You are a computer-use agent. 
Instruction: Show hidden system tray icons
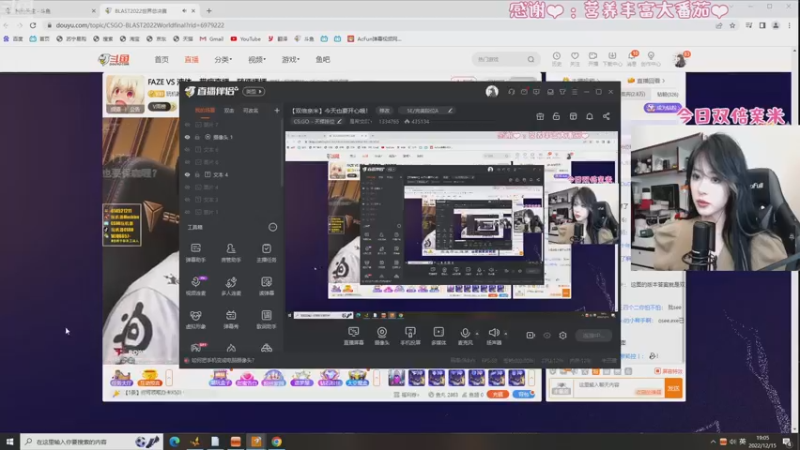coord(713,441)
